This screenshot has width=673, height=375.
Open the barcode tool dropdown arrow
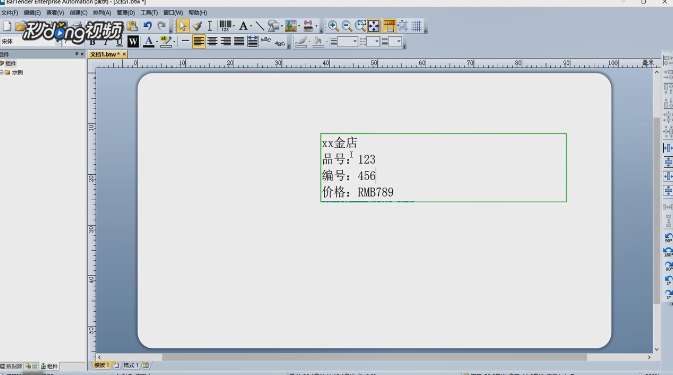(233, 26)
